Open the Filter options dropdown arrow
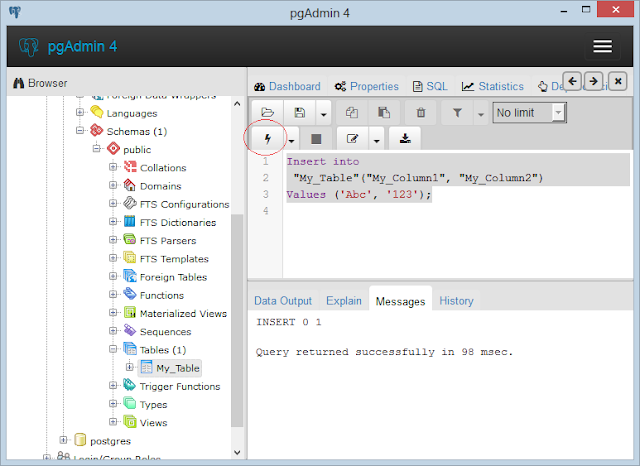 tap(480, 113)
